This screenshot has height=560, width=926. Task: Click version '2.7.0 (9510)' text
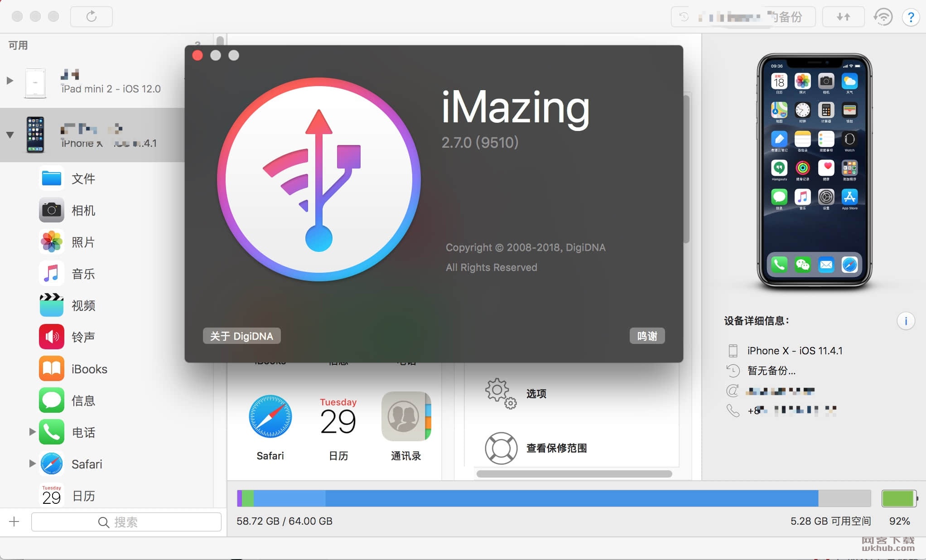tap(480, 142)
